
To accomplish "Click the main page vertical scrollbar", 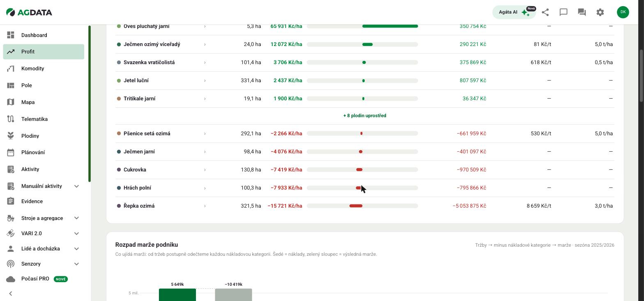I will (641, 76).
